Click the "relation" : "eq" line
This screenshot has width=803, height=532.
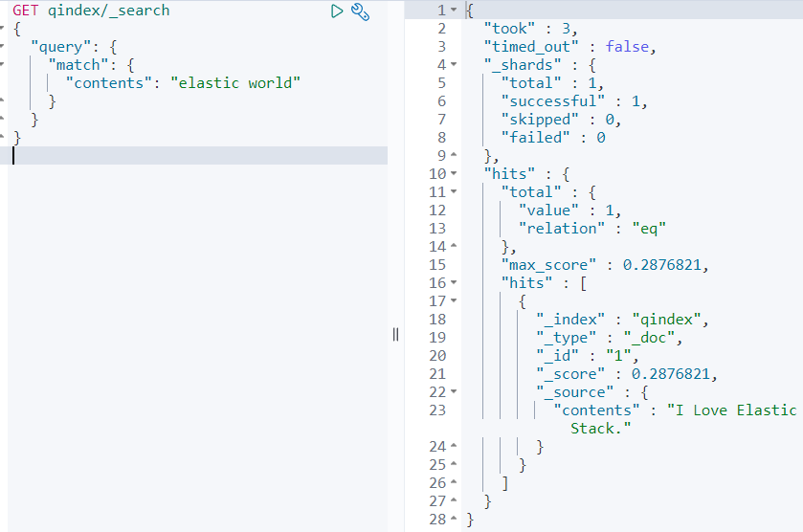coord(592,229)
